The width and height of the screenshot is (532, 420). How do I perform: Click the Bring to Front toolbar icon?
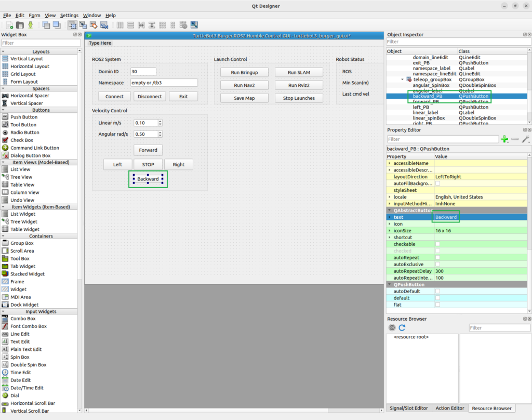point(57,25)
